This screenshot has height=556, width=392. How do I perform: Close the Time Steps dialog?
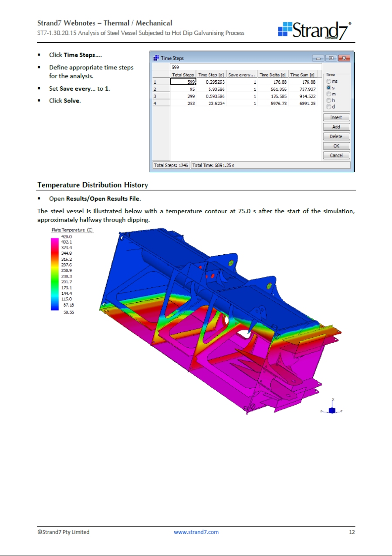point(344,58)
